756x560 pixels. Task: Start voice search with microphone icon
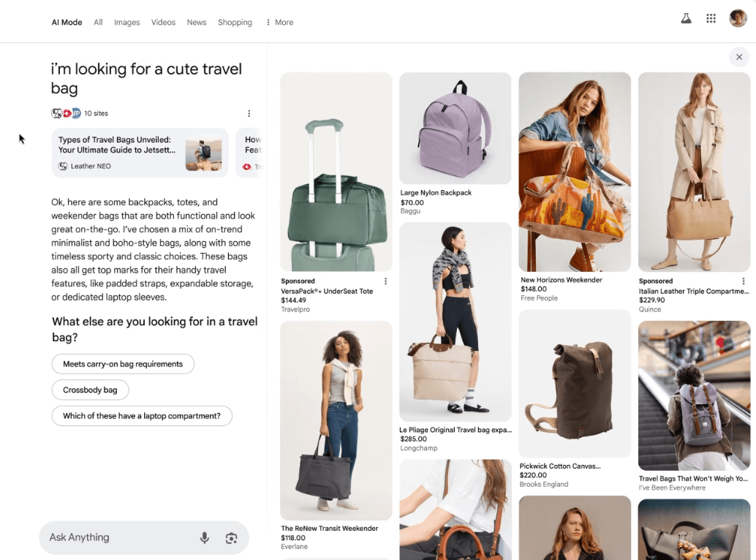tap(205, 538)
